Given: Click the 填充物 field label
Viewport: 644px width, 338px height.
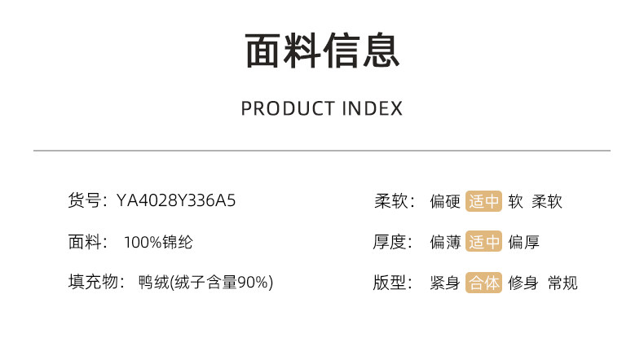Looking at the screenshot, I should click(92, 283).
